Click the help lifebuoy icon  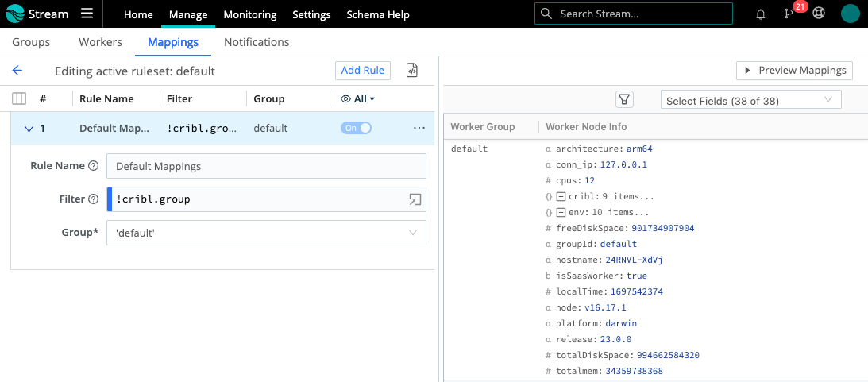pyautogui.click(x=820, y=14)
